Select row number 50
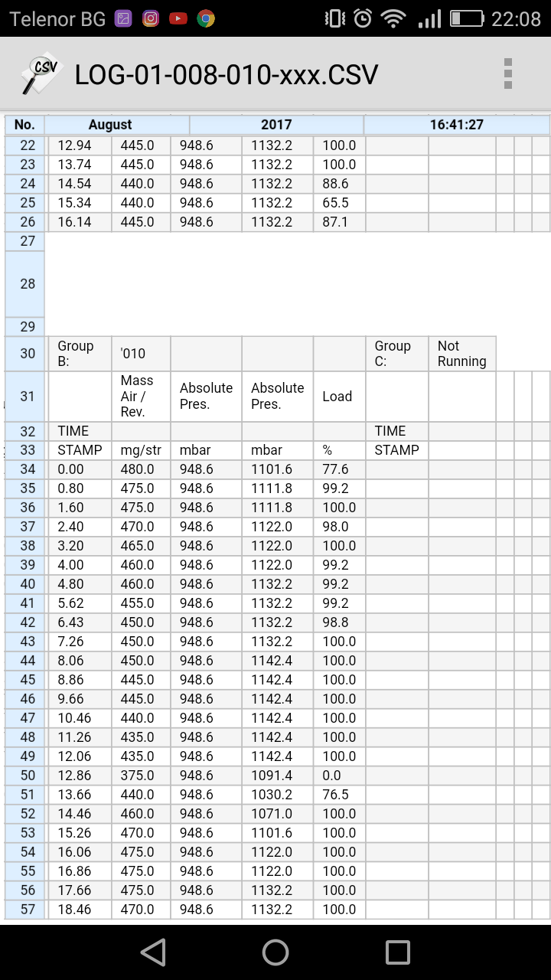 (x=27, y=776)
